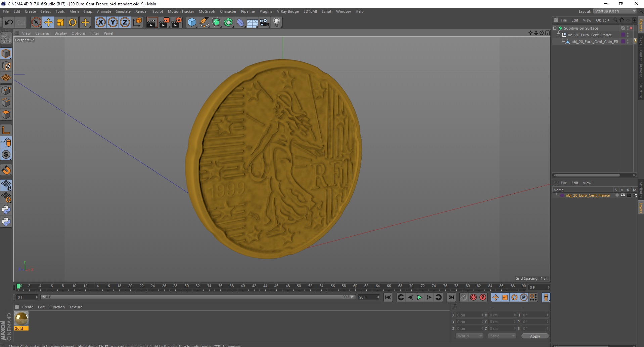Screen dimensions: 644x347
Task: Open the Mesh menu
Action: click(x=74, y=11)
